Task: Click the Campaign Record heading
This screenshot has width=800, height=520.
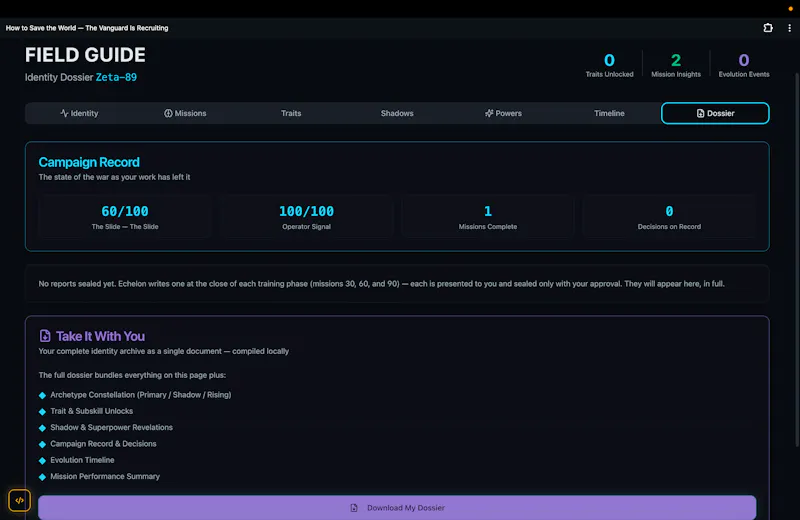Action: (x=89, y=162)
